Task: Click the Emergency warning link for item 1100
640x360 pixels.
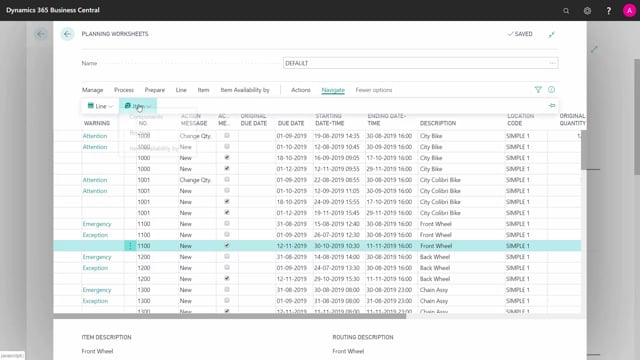Action: (x=97, y=224)
